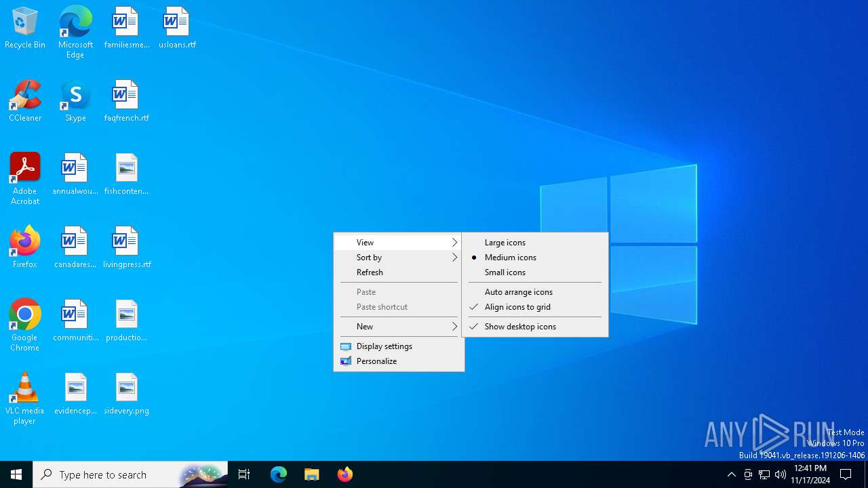868x488 pixels.
Task: Choose Small icons view option
Action: tap(535, 272)
